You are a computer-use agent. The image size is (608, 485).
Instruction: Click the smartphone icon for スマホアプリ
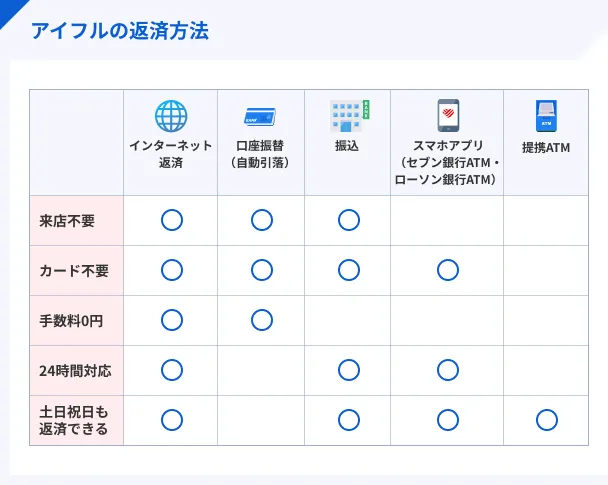[447, 115]
